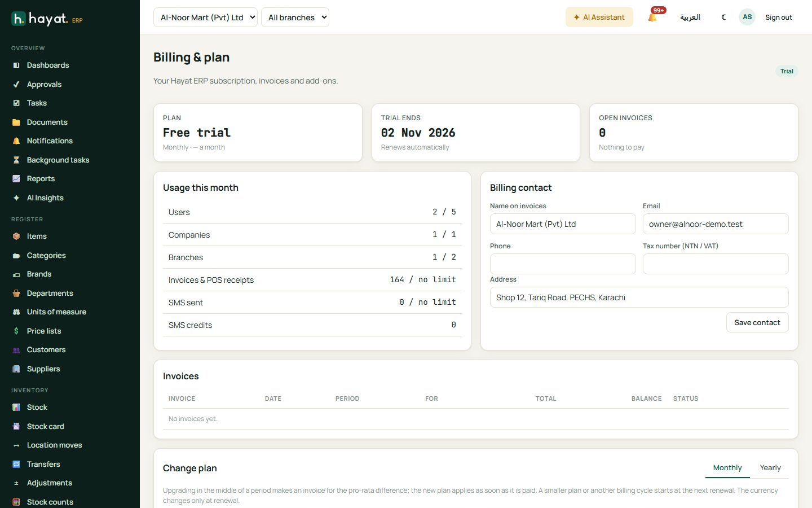
Task: Click the Address input field
Action: click(639, 297)
